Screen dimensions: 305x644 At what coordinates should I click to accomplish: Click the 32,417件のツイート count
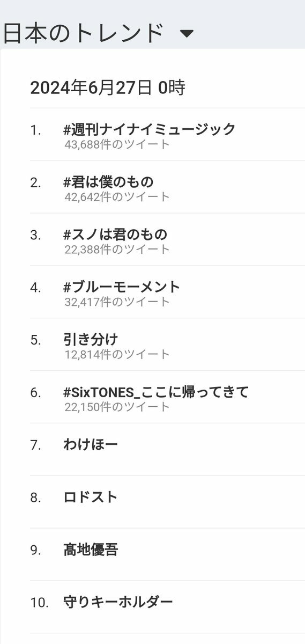[x=116, y=302]
